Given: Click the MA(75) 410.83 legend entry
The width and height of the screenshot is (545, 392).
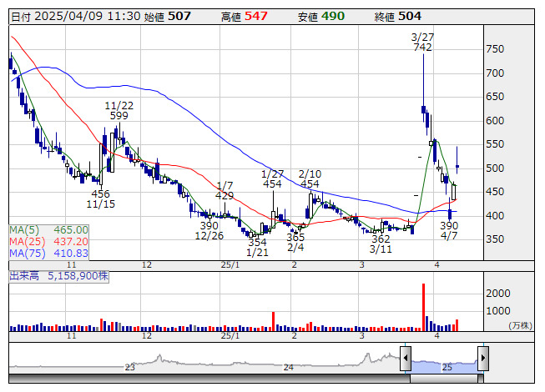Looking at the screenshot, I should point(48,253).
